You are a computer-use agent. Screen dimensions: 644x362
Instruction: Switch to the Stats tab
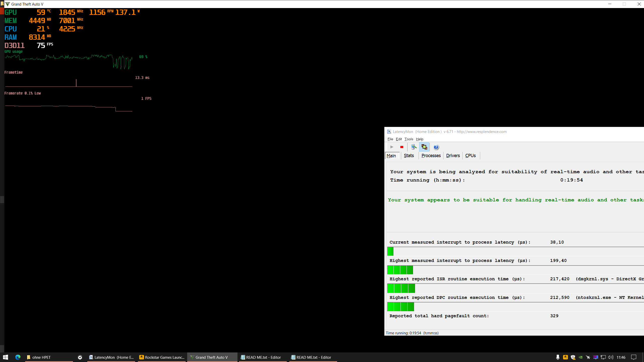tap(409, 156)
